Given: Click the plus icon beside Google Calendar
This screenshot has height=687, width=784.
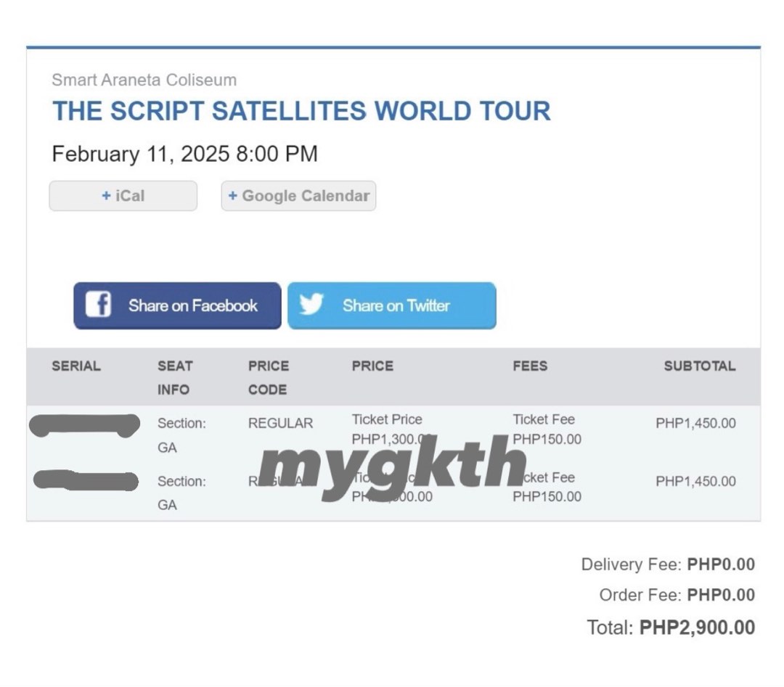Looking at the screenshot, I should [x=232, y=196].
